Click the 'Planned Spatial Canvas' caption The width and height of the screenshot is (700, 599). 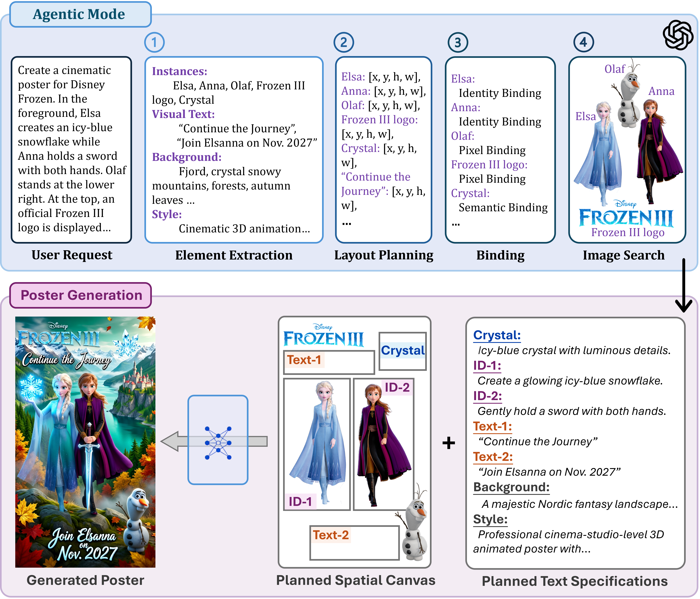(x=356, y=580)
